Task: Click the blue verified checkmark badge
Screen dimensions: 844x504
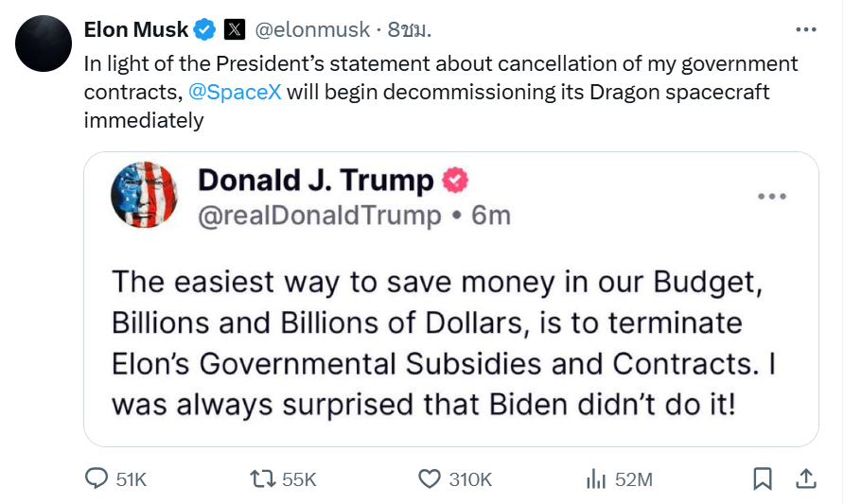Action: click(205, 30)
